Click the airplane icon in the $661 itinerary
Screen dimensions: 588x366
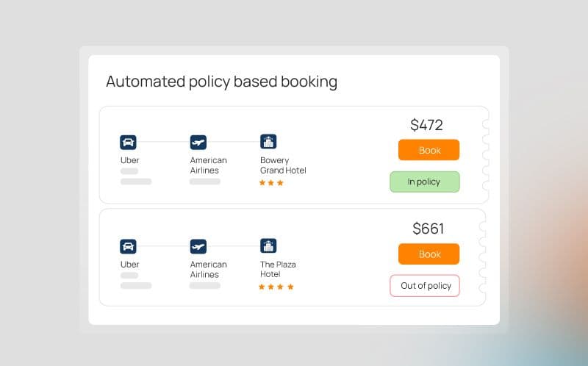(x=198, y=246)
